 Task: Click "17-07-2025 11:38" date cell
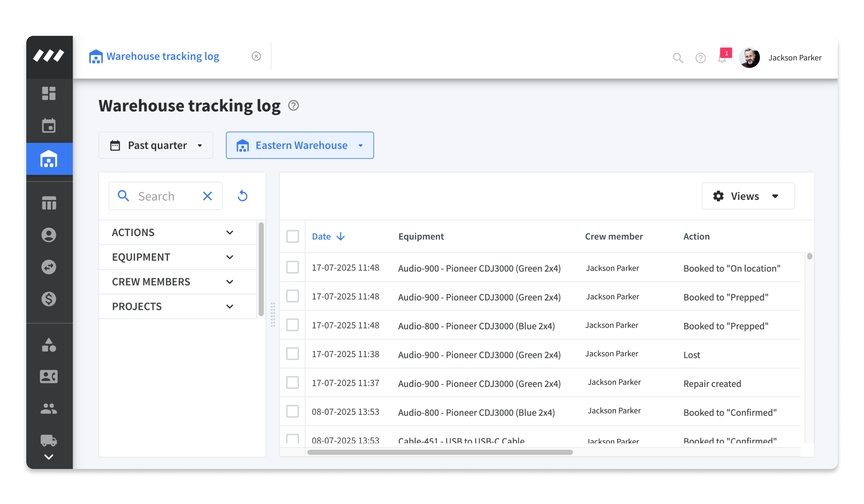(x=345, y=354)
